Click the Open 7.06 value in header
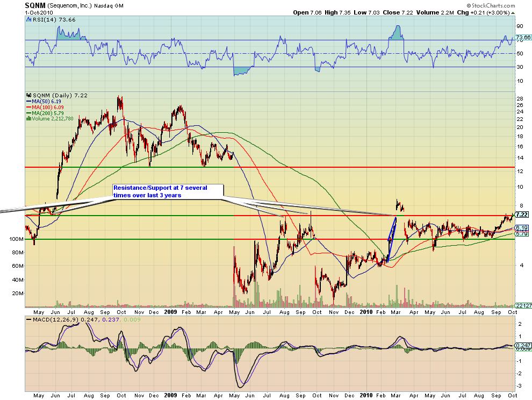Viewport: 532px width, 400px height. pyautogui.click(x=307, y=12)
